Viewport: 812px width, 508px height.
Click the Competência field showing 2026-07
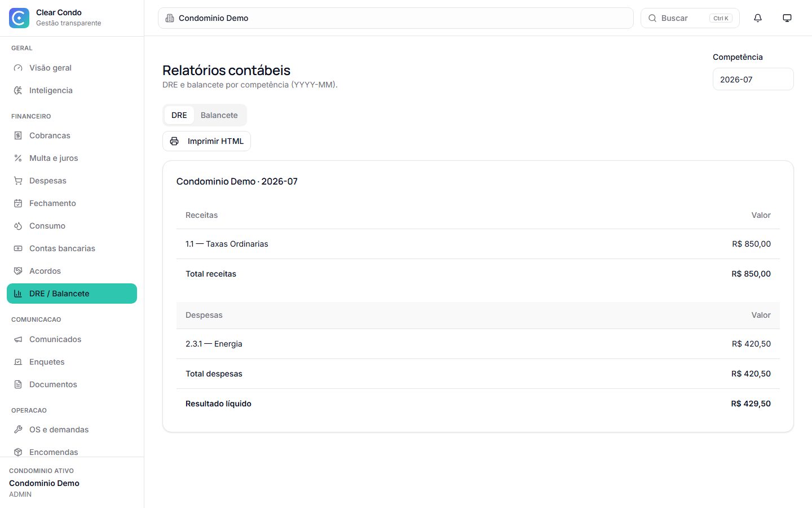tap(753, 79)
